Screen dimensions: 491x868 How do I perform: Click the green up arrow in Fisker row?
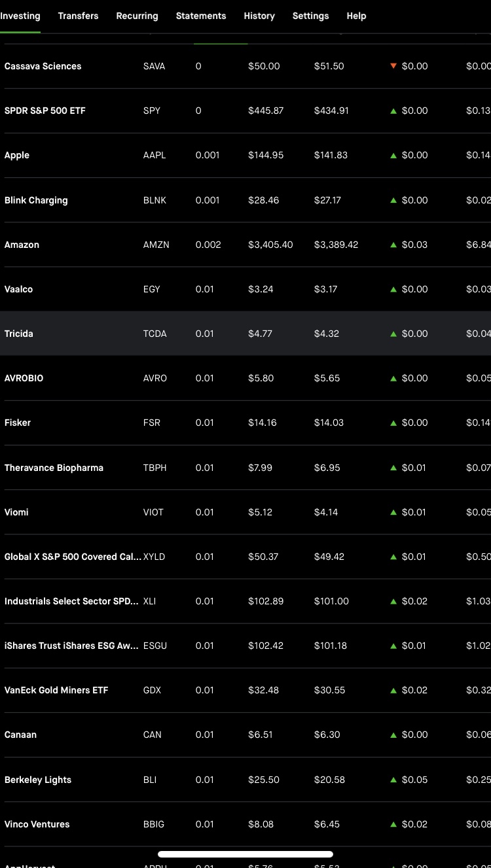(393, 423)
